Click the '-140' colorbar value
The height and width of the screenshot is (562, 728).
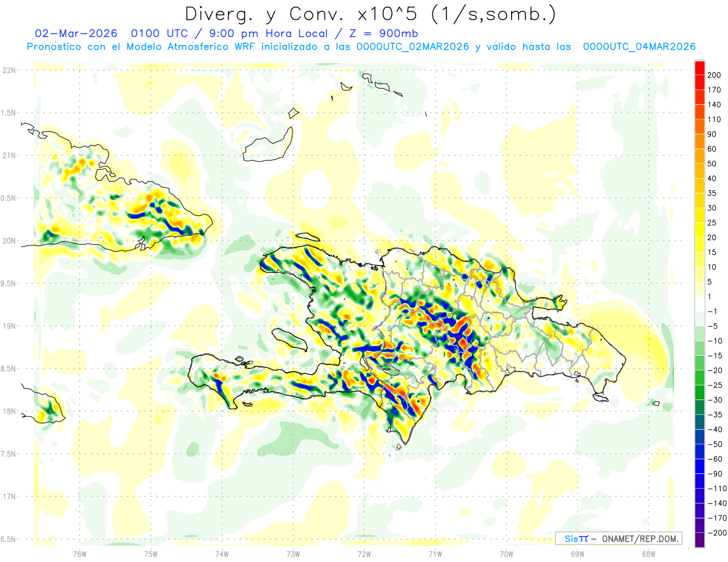pyautogui.click(x=718, y=503)
